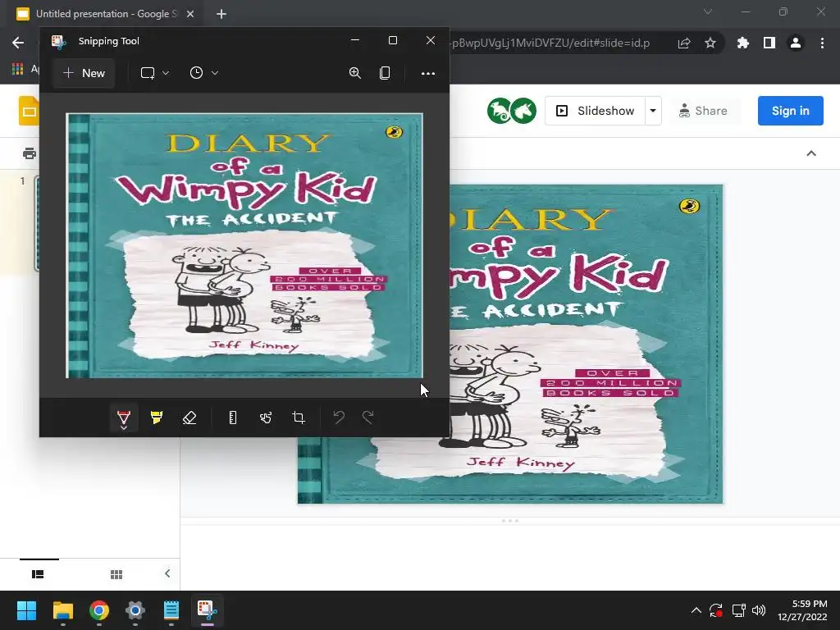
Task: Open the apps grid in bookmarks bar
Action: 18,69
